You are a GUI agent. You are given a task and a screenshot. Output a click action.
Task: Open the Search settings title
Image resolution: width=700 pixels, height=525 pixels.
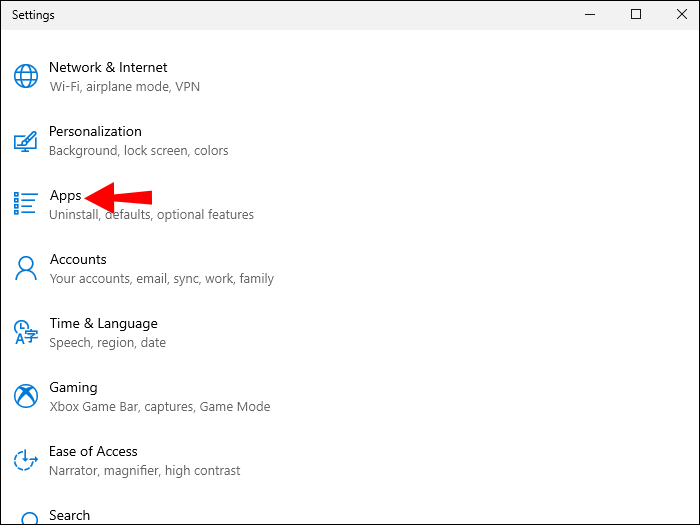pos(69,515)
